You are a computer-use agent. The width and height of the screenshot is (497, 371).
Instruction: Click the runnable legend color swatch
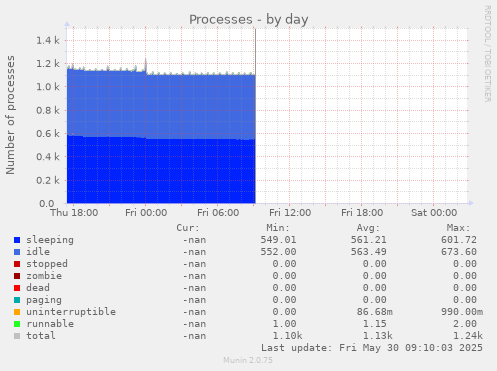click(17, 324)
